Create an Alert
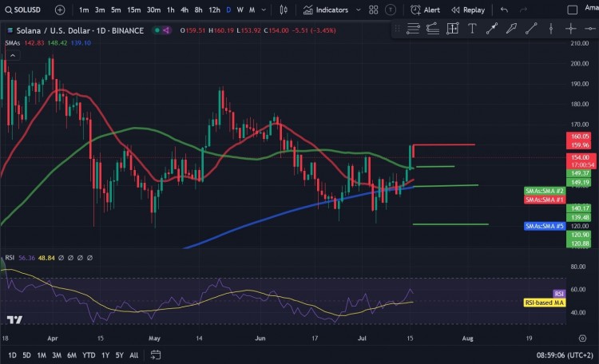This screenshot has height=364, width=599. (x=425, y=10)
